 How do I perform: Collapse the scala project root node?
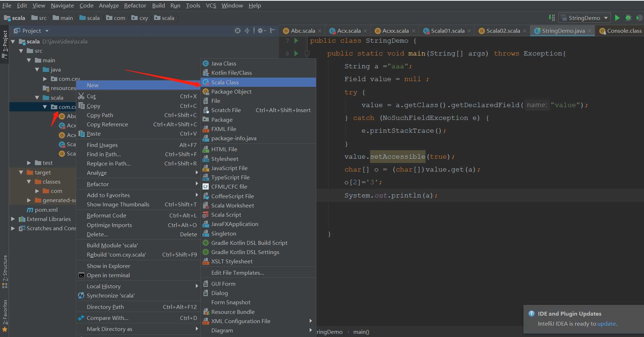[13, 42]
